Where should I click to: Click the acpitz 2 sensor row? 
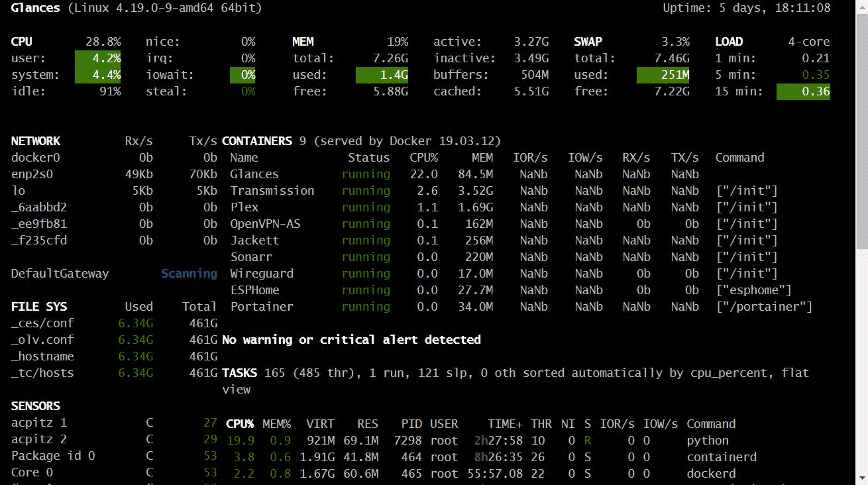click(114, 439)
